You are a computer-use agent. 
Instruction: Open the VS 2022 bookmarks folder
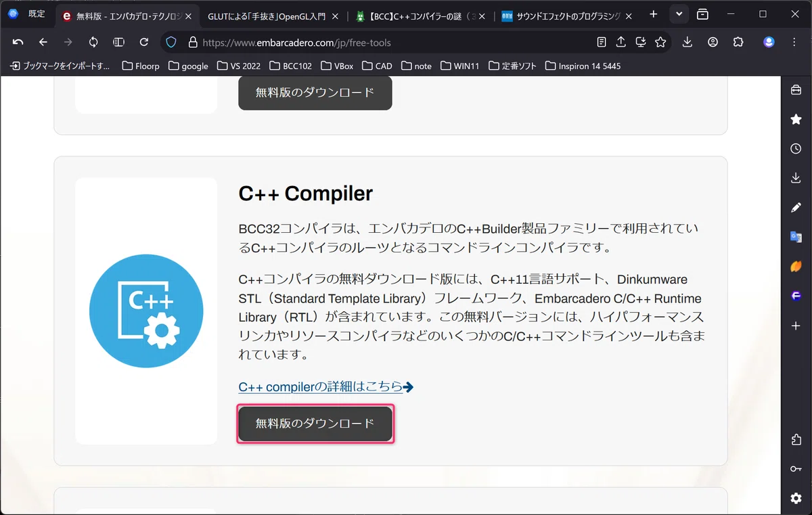point(239,66)
